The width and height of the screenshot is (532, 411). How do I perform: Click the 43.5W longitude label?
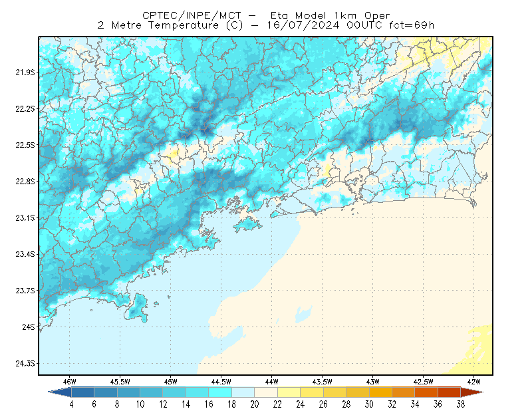pyautogui.click(x=323, y=382)
